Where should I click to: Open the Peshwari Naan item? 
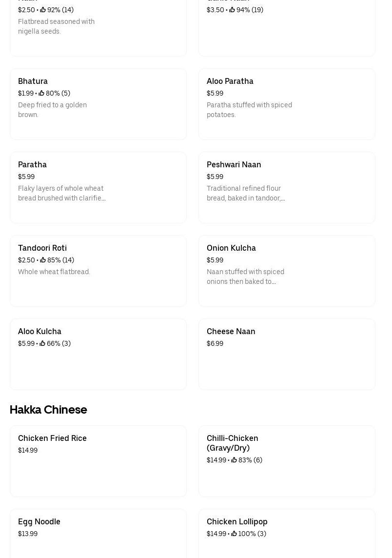click(234, 164)
